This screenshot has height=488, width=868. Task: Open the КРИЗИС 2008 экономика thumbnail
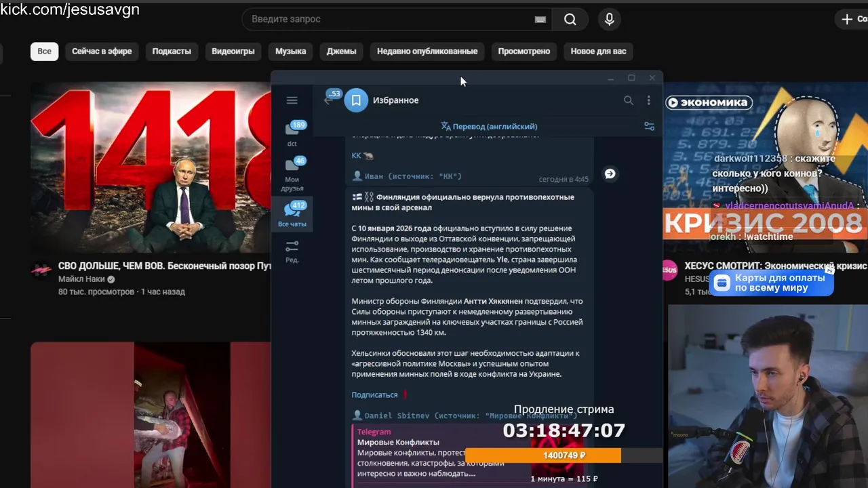(x=765, y=167)
